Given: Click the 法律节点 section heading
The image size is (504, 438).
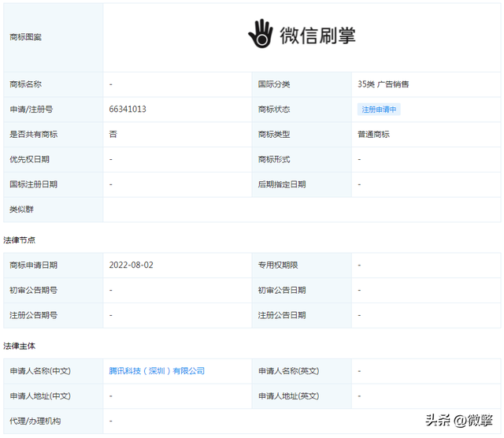Looking at the screenshot, I should tap(19, 240).
